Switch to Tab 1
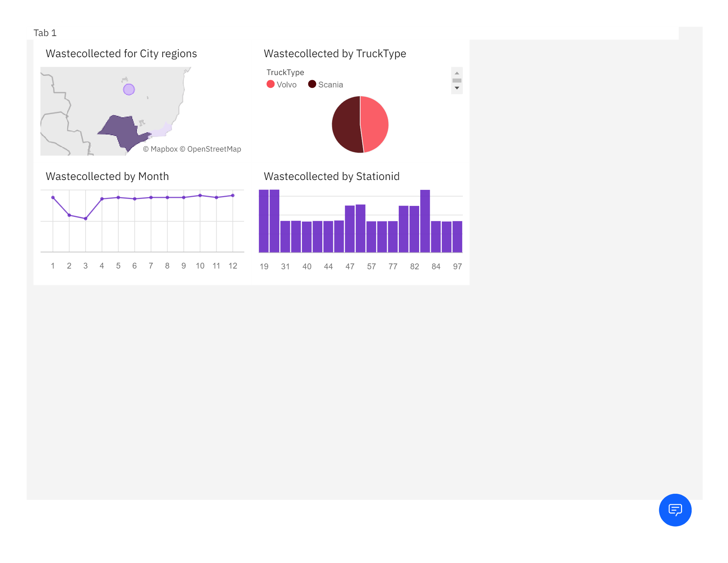Image resolution: width=728 pixels, height=563 pixels. pos(45,32)
